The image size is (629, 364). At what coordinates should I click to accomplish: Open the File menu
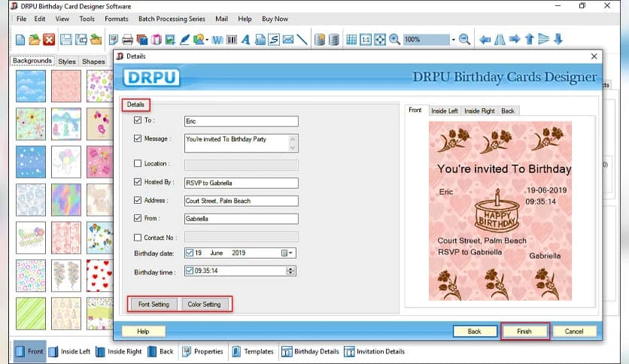pyautogui.click(x=21, y=19)
